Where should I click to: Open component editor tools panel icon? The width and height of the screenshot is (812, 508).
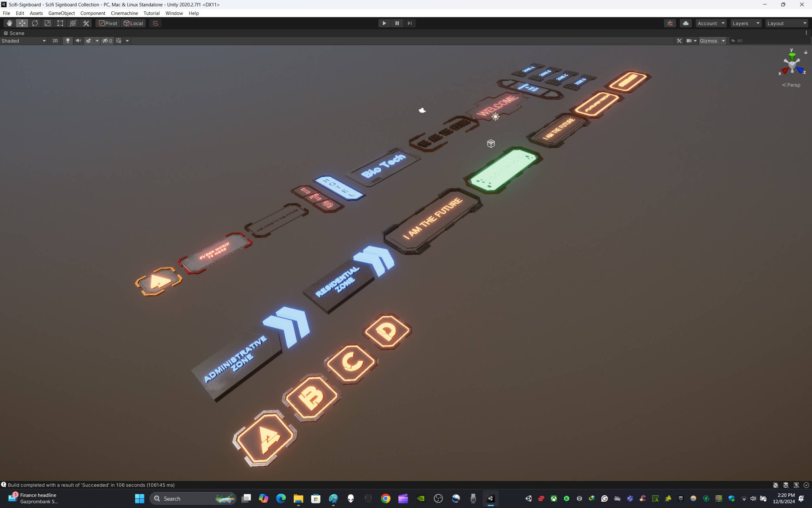coord(679,41)
